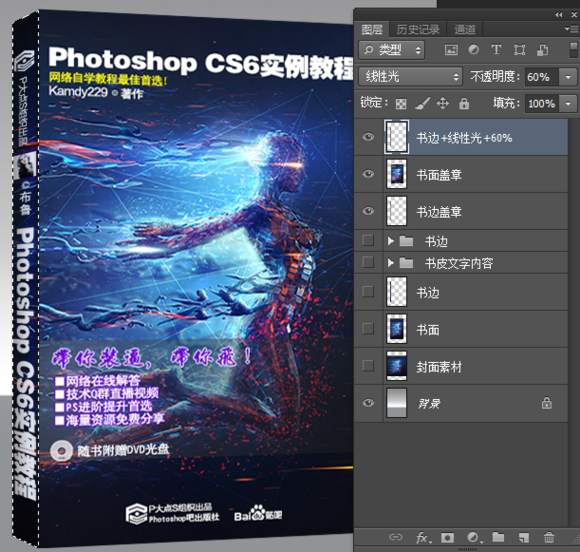The image size is (580, 552).
Task: Select the 书面盖章 layer thumbnail
Action: (397, 174)
